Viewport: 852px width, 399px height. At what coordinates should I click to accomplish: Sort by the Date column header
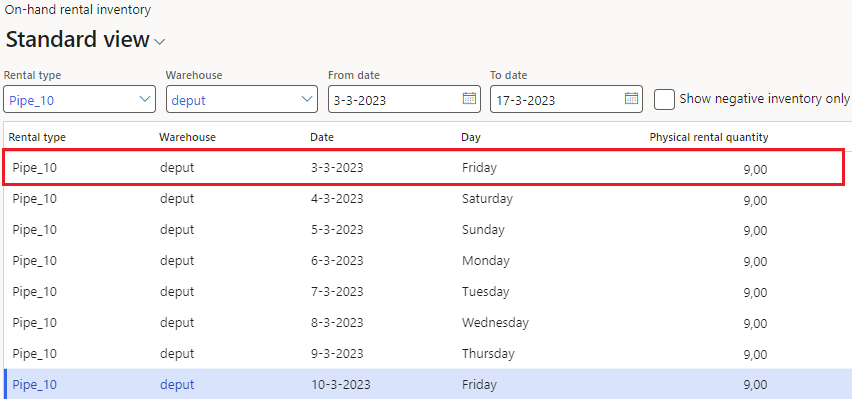point(322,137)
